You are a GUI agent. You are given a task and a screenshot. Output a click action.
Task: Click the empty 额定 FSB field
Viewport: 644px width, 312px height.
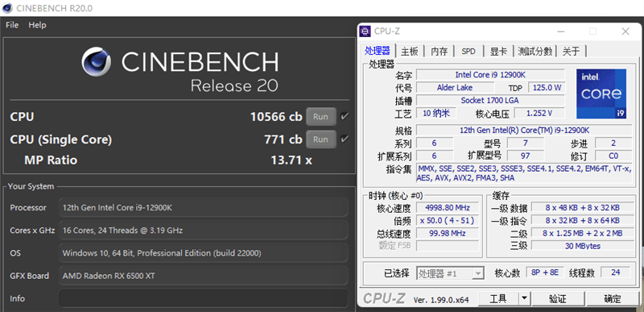click(448, 246)
